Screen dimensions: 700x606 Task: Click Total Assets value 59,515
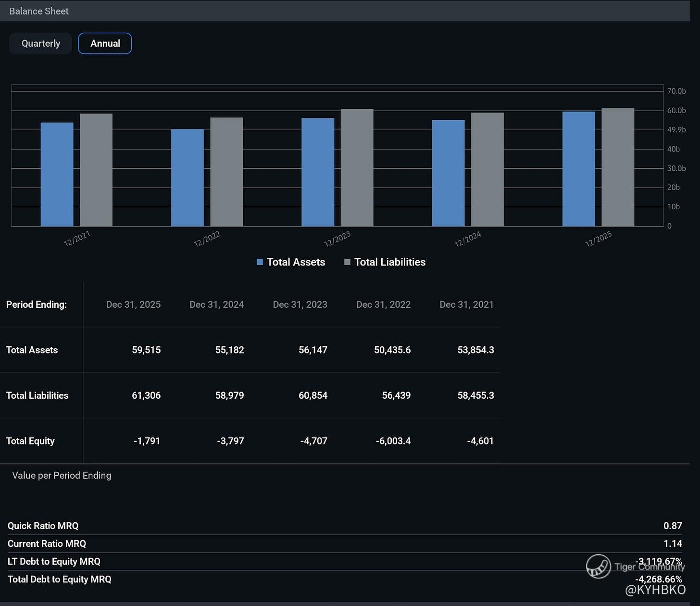click(x=147, y=350)
